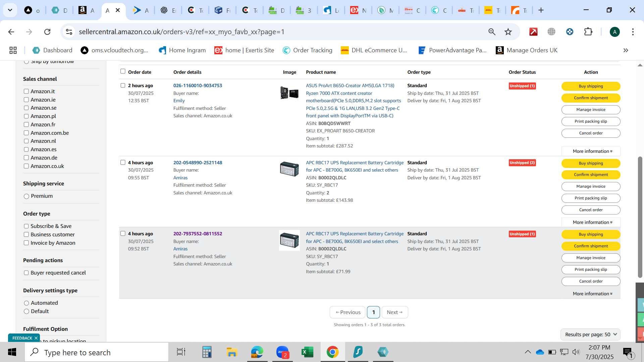The width and height of the screenshot is (644, 362).
Task: Check the Amazon.co.uk sales channel
Action: 26,166
